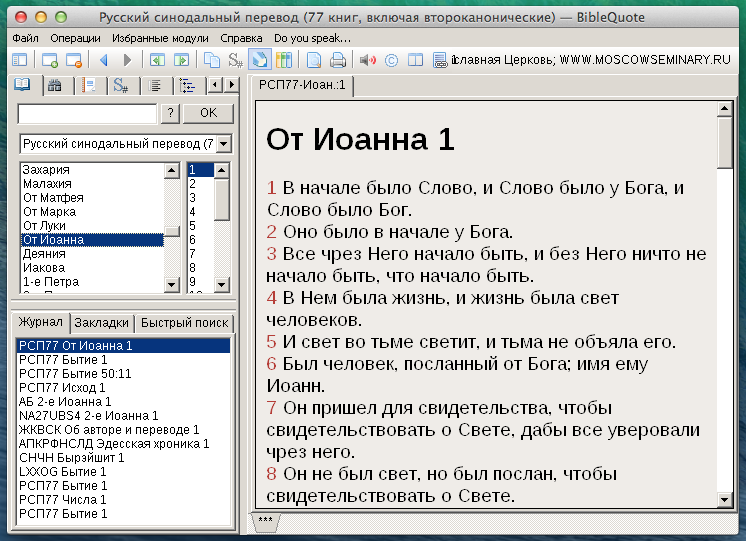
Task: Click the copyright info icon
Action: 391,60
